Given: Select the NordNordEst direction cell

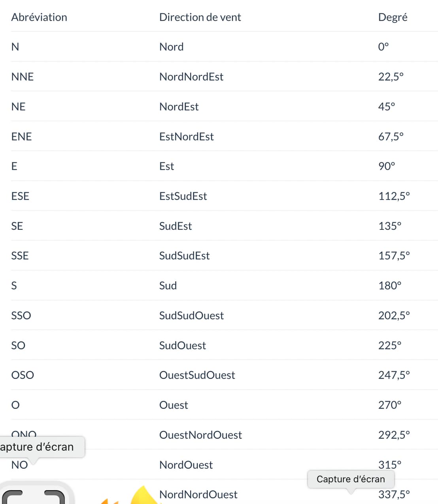Looking at the screenshot, I should tap(191, 77).
